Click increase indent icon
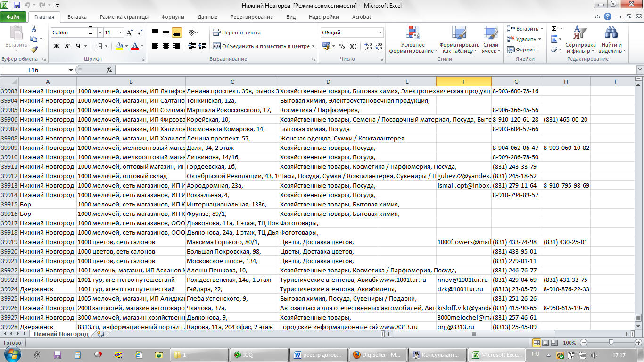 click(x=202, y=46)
